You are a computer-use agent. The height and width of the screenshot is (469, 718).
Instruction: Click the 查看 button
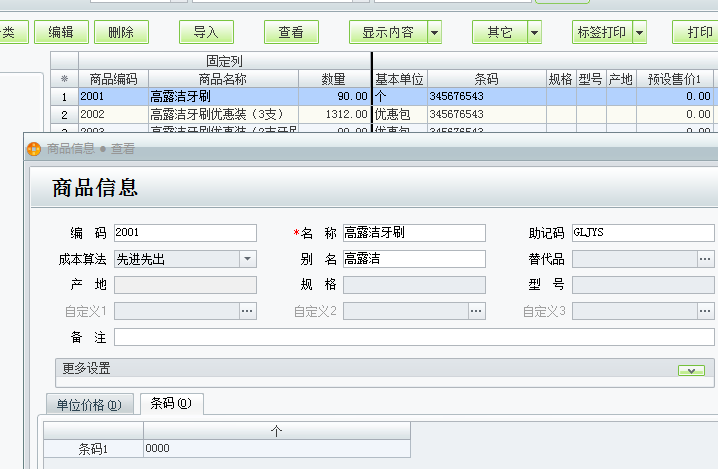tap(291, 32)
